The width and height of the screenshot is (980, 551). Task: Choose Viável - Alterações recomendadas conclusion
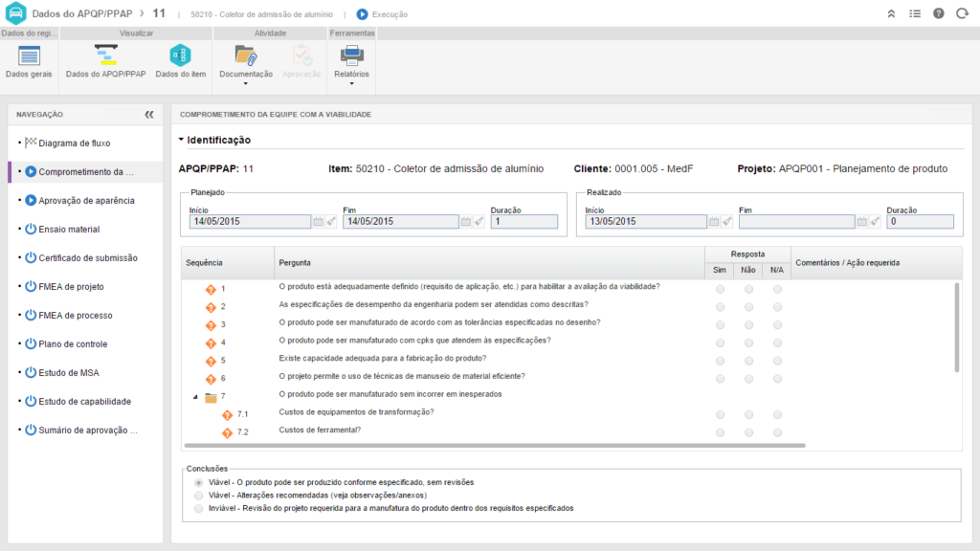point(199,496)
